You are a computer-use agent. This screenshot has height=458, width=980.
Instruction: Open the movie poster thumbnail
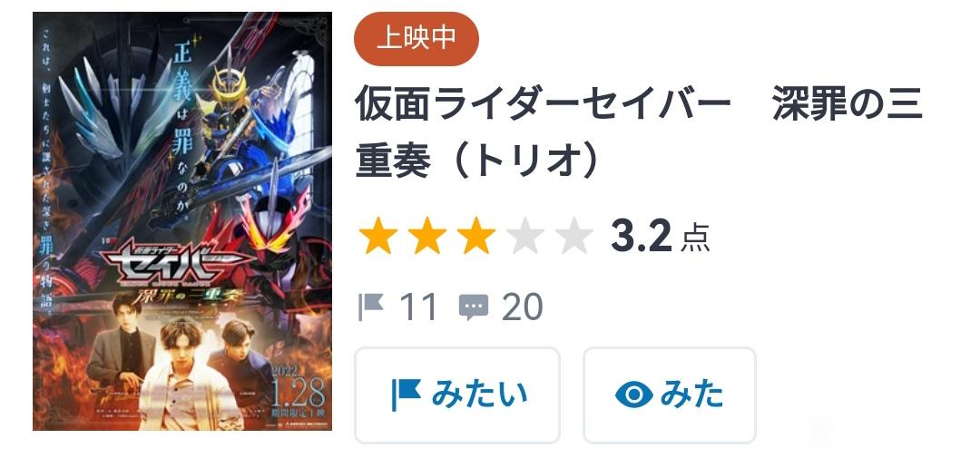(x=182, y=221)
